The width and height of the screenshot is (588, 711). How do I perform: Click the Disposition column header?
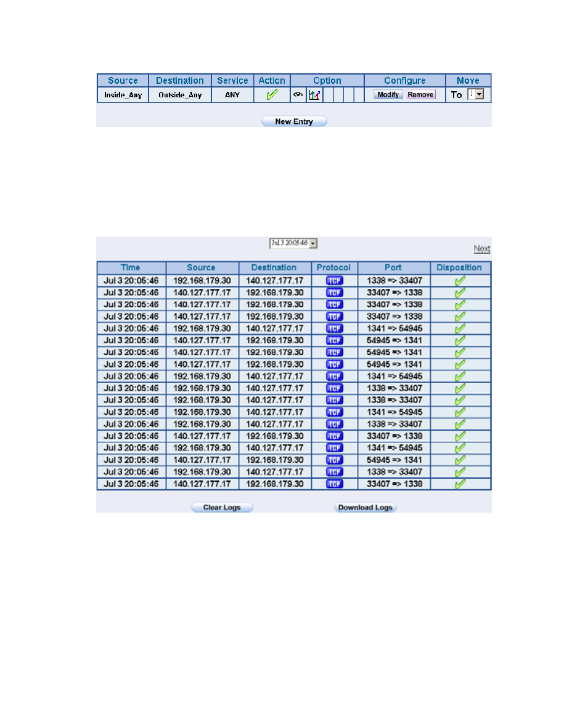tap(459, 267)
